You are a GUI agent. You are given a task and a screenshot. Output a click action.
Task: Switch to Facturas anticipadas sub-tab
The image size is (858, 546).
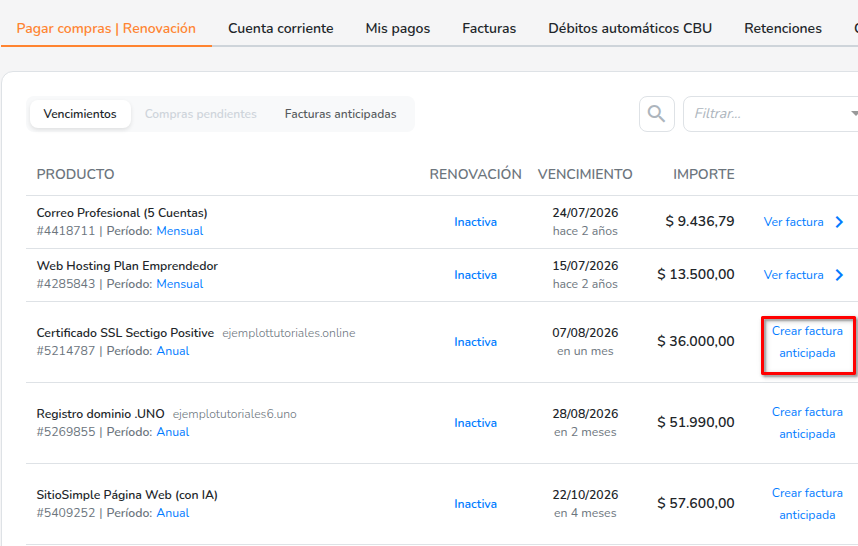pos(340,114)
